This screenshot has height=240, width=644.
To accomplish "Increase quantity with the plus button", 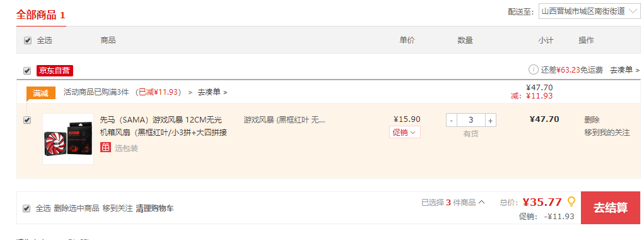I will 490,121.
